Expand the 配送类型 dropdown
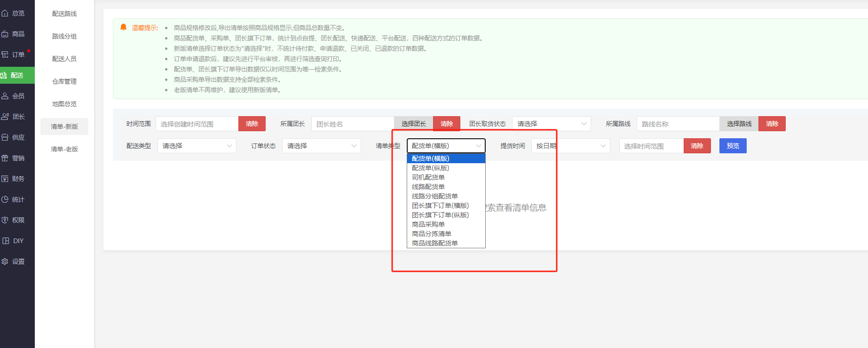This screenshot has height=348, width=868. (x=197, y=146)
